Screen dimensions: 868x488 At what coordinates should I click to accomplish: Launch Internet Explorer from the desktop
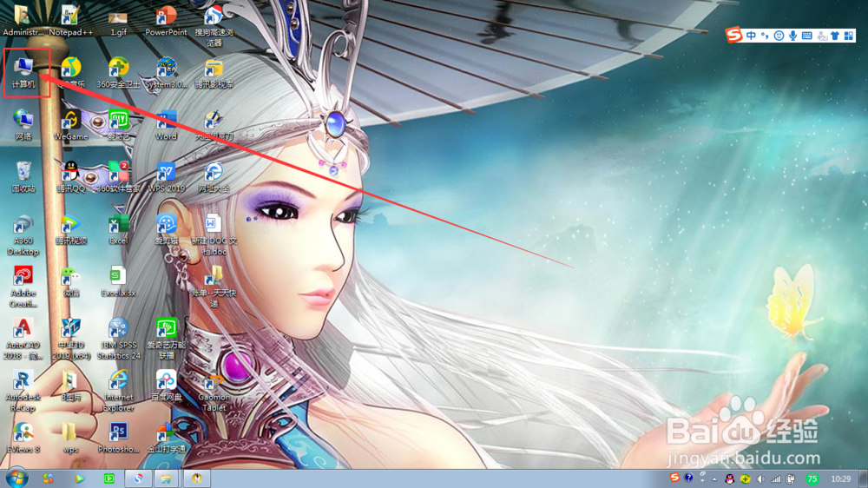(118, 391)
